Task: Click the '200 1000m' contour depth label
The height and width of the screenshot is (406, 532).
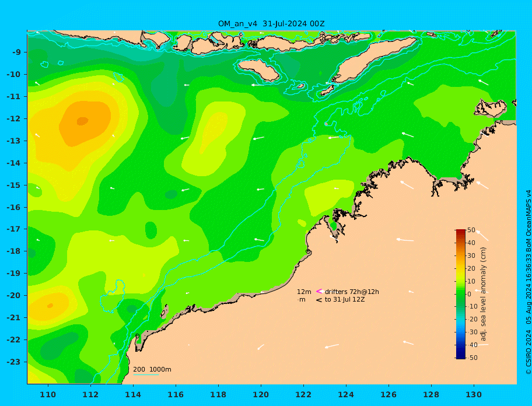Action: click(152, 369)
